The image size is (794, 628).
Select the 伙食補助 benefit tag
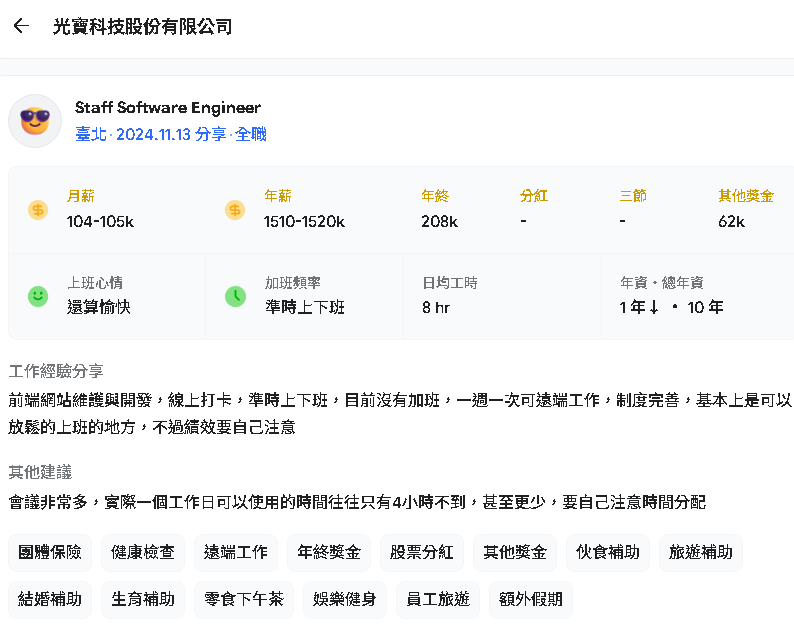(x=608, y=552)
